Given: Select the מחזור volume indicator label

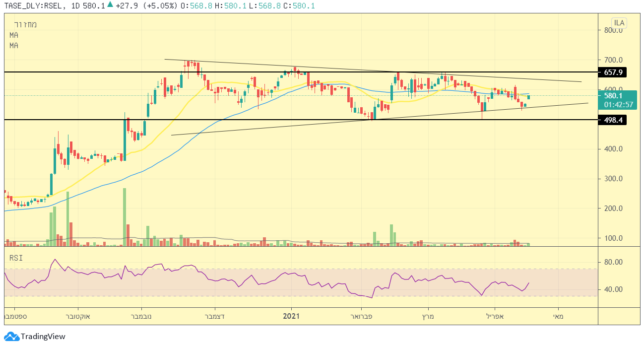Looking at the screenshot, I should tap(25, 24).
